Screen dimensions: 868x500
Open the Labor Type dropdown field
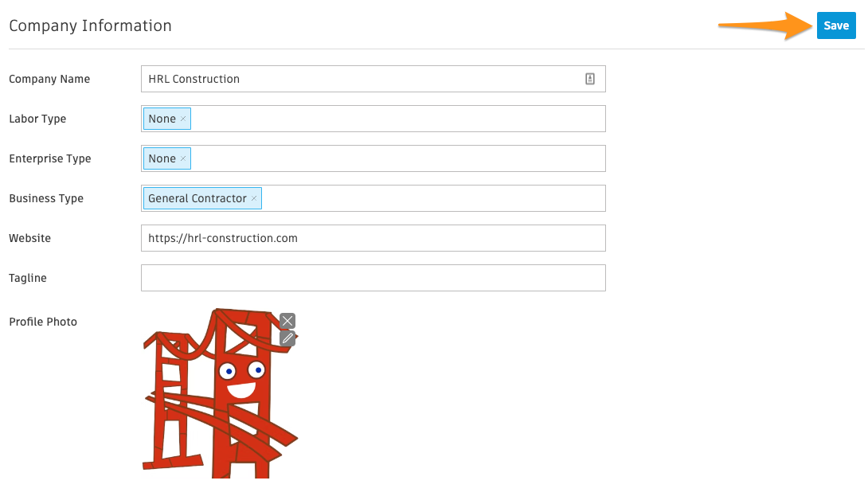tap(398, 119)
